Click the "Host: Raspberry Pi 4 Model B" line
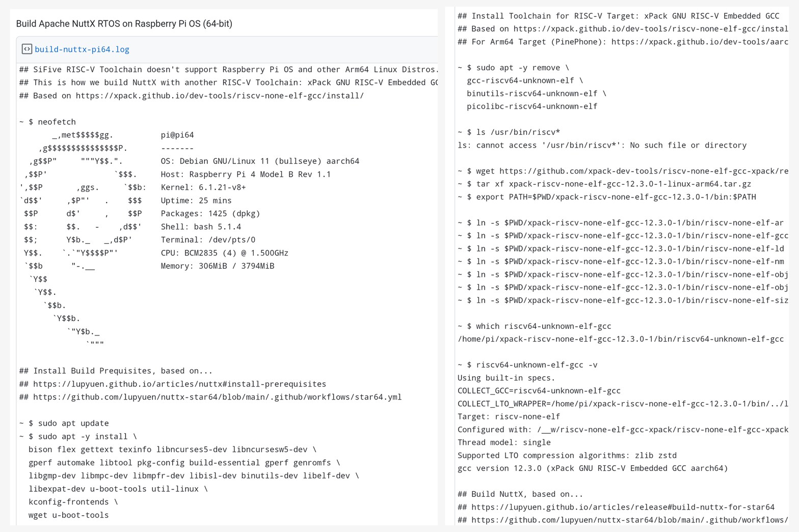Image resolution: width=799 pixels, height=532 pixels. [x=246, y=174]
